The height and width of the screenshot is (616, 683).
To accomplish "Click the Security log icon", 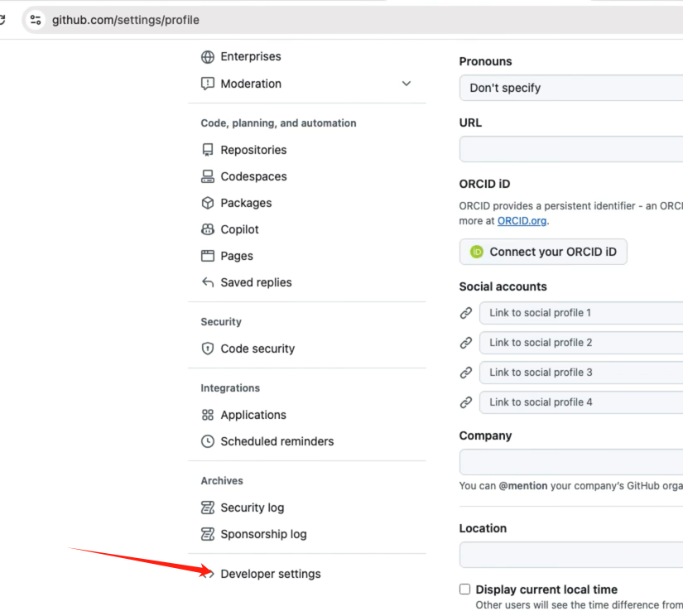I will (207, 508).
